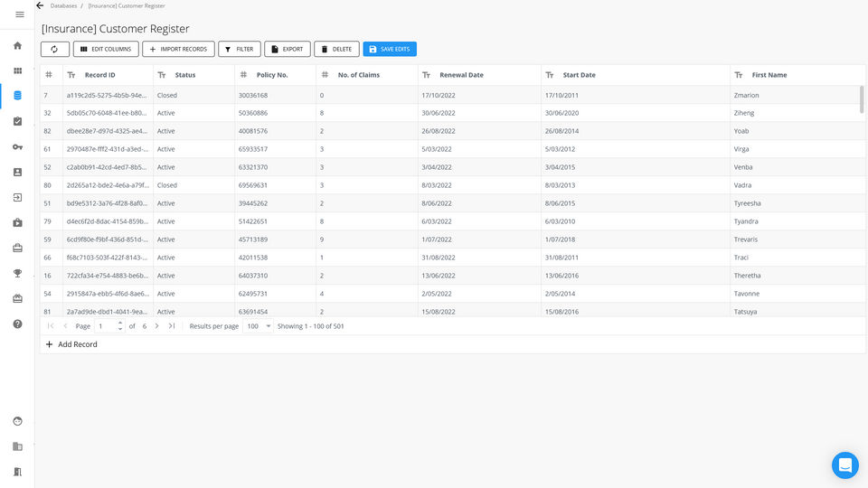Open the trophy sidebar icon

click(18, 273)
